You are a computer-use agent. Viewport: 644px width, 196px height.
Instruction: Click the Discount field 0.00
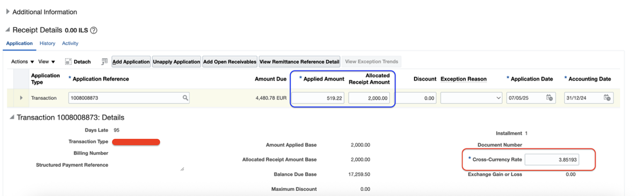pyautogui.click(x=416, y=98)
